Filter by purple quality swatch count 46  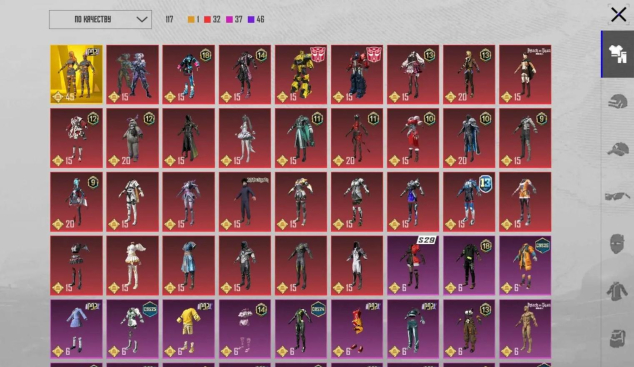(256, 19)
